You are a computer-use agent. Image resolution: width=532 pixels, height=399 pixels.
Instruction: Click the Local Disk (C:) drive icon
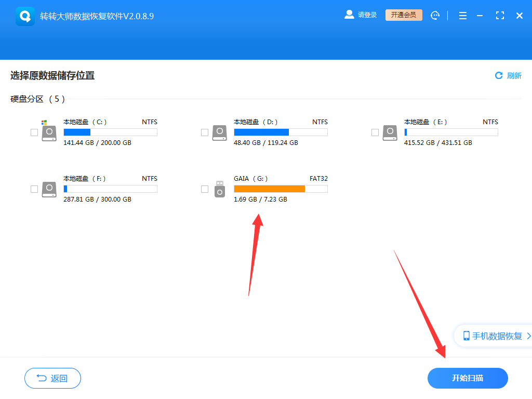click(x=49, y=132)
